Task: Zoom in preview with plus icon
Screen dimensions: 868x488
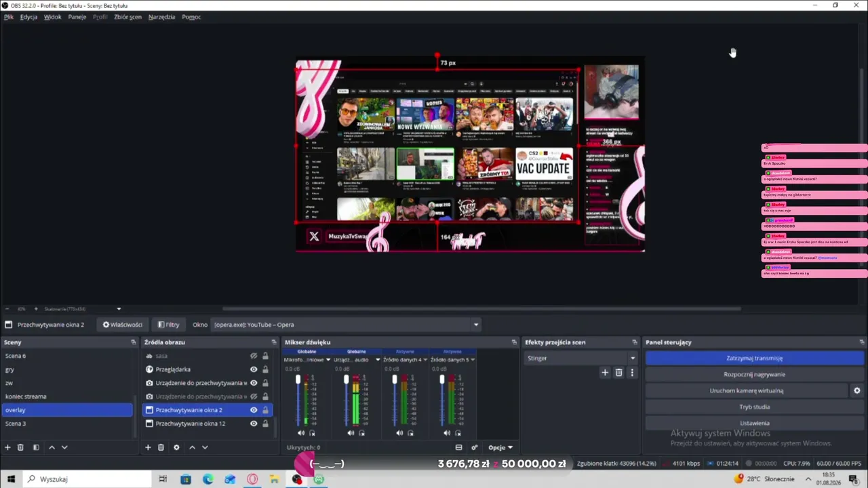Action: click(36, 309)
